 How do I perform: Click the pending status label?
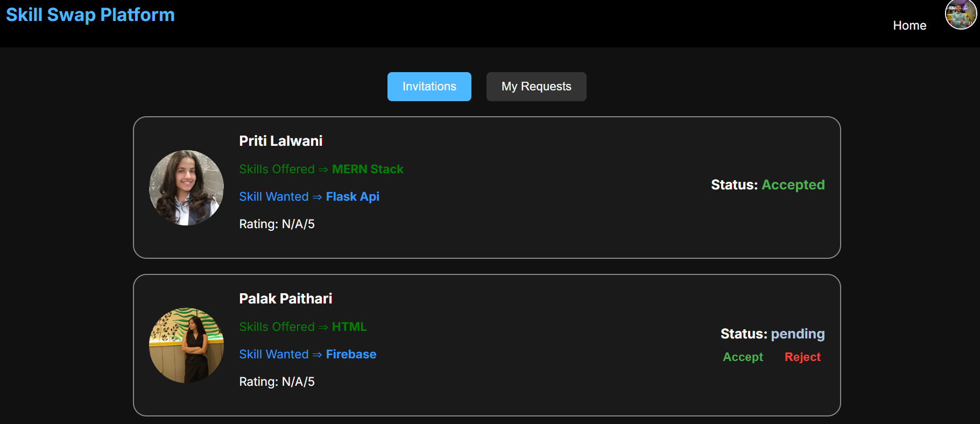(x=798, y=334)
